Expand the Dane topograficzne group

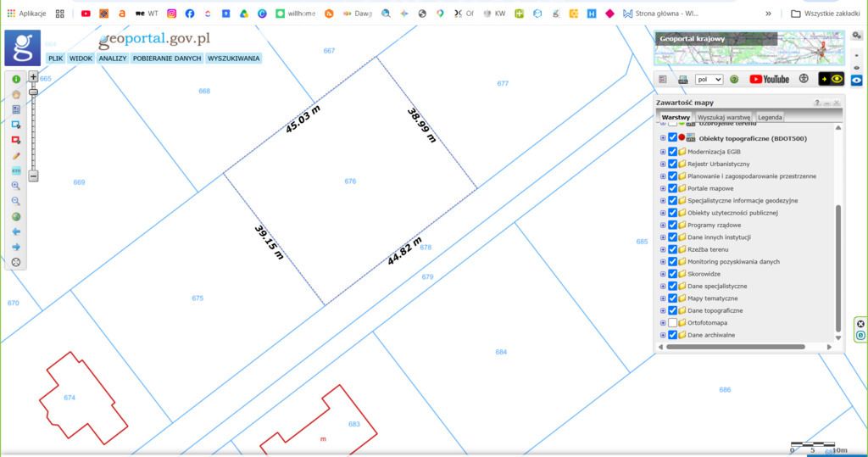663,311
